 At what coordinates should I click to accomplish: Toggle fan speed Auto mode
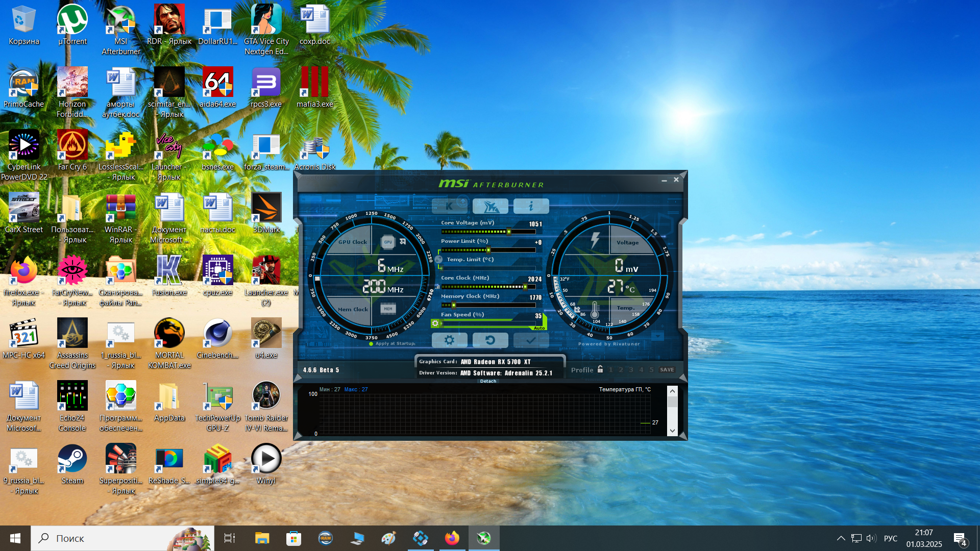click(x=539, y=328)
